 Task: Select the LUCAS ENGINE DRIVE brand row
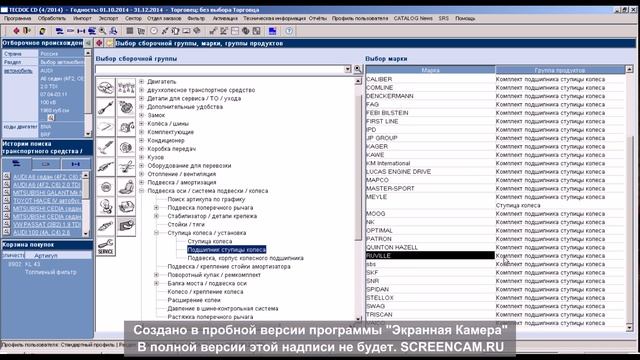coord(495,171)
